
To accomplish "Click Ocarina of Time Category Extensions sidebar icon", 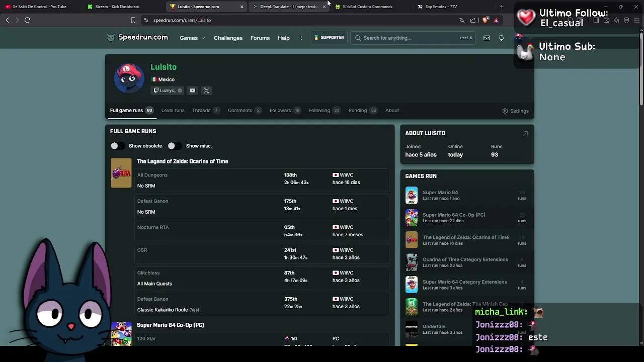I will [412, 262].
